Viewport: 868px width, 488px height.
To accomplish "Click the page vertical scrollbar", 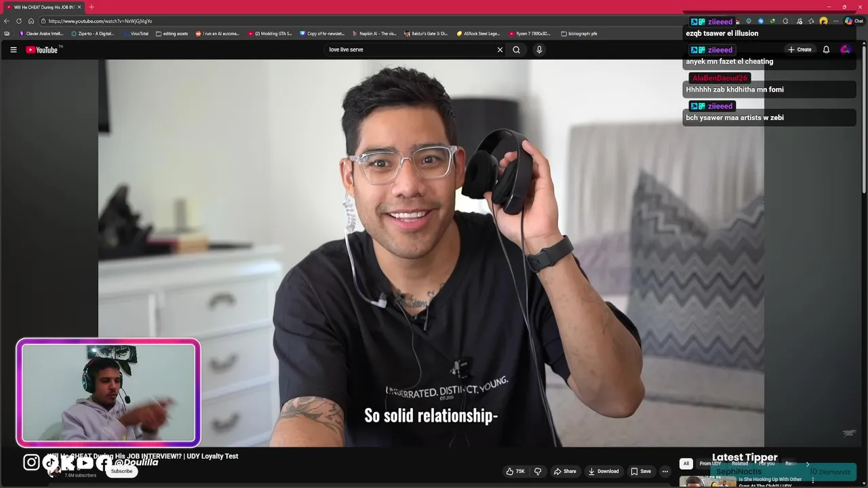I will pos(864,119).
